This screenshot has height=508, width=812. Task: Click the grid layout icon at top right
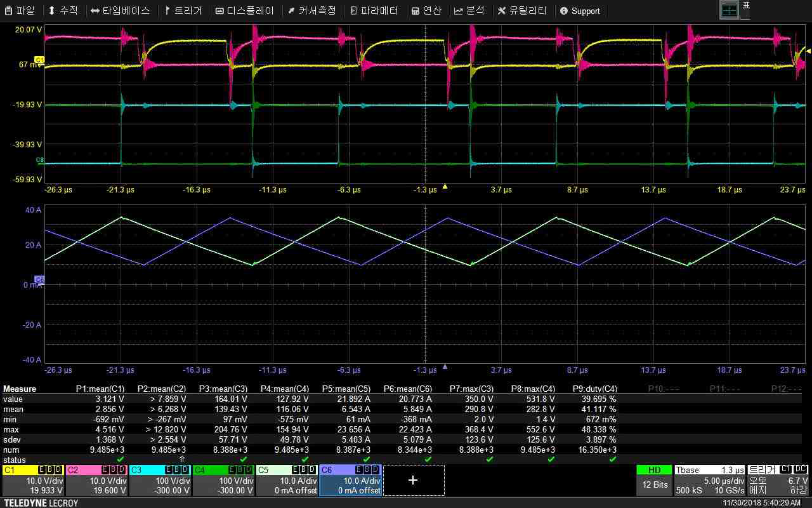coord(730,10)
